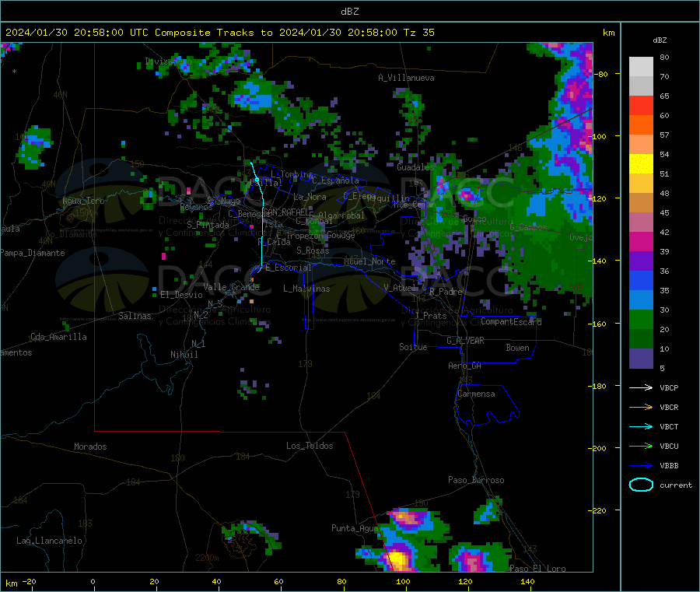This screenshot has height=592, width=700.
Task: Click the 'Punta_Agua' map label
Action: (355, 528)
